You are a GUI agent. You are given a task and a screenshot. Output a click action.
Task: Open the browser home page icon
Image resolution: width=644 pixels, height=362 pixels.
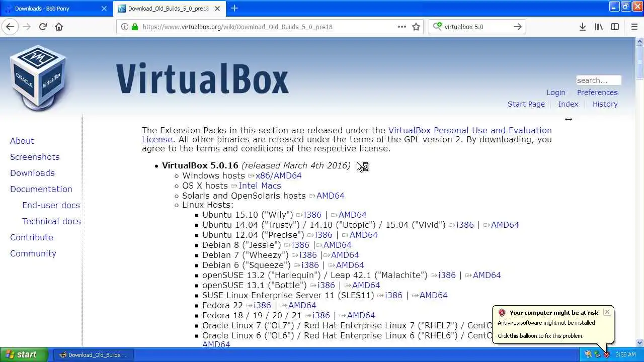tap(59, 27)
